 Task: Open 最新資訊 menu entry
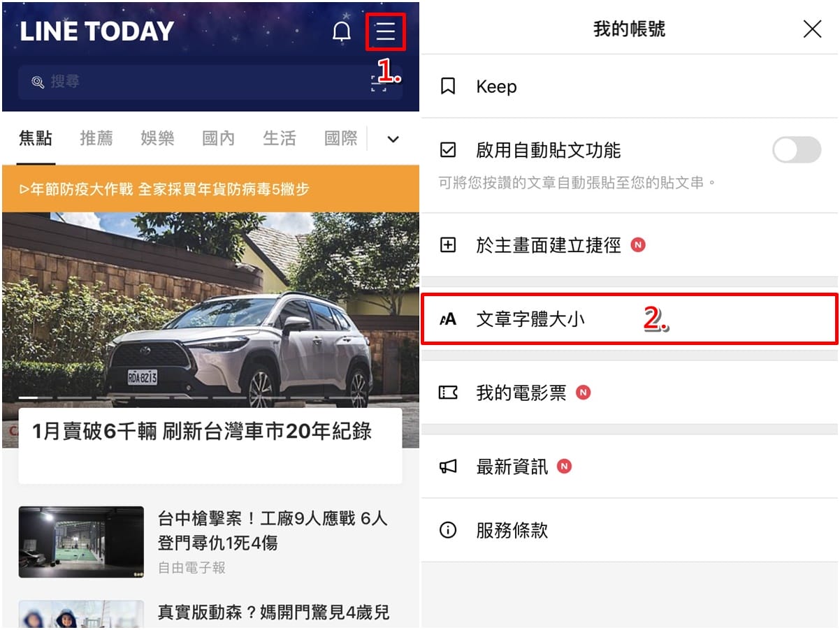tap(629, 467)
